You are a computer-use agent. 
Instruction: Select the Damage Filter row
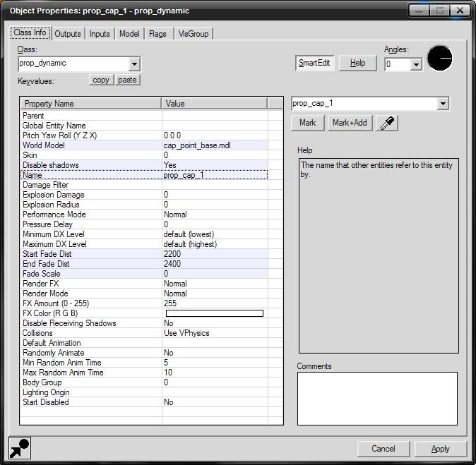[144, 185]
